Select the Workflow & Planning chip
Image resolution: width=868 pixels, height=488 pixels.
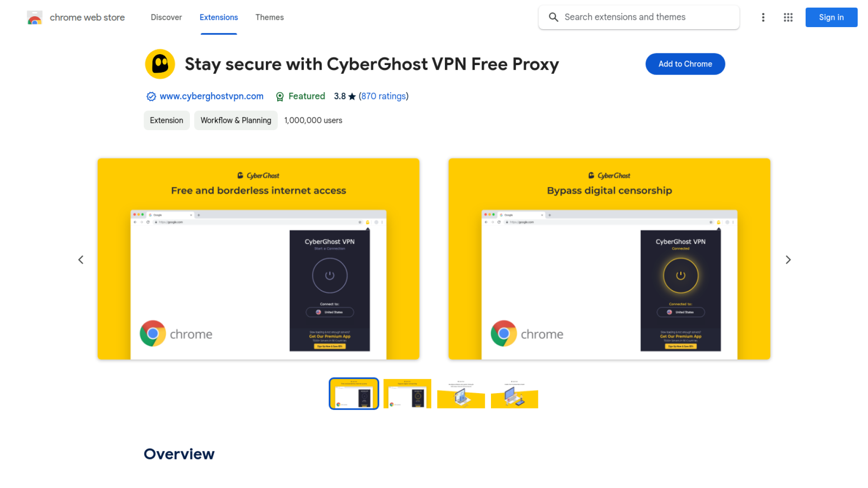click(236, 120)
